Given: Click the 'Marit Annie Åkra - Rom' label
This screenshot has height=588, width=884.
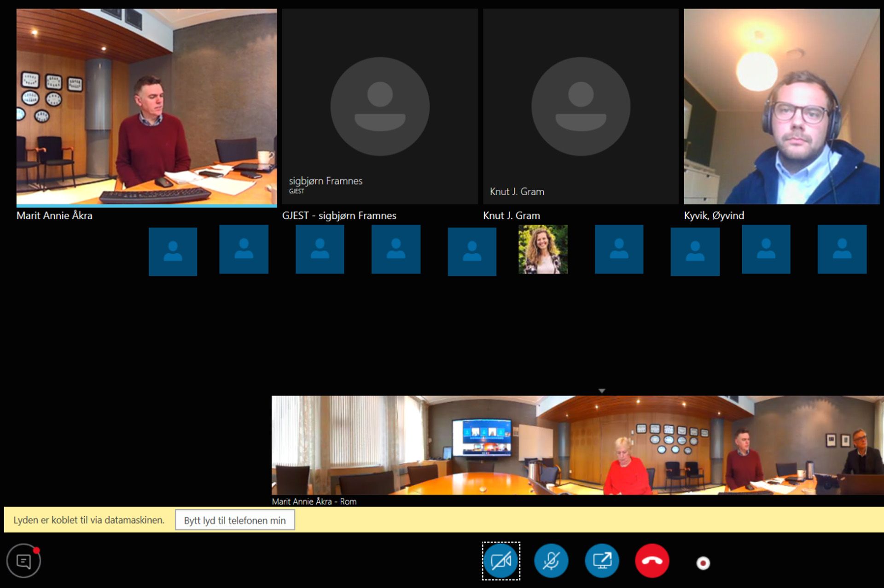Looking at the screenshot, I should click(x=314, y=501).
